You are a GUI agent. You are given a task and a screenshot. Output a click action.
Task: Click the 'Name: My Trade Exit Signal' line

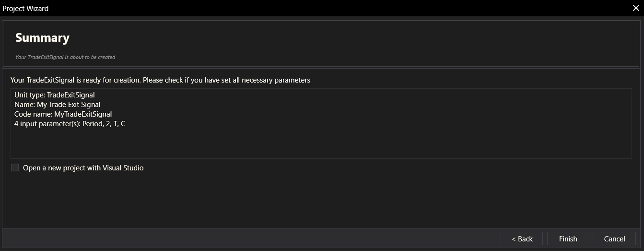coord(58,104)
